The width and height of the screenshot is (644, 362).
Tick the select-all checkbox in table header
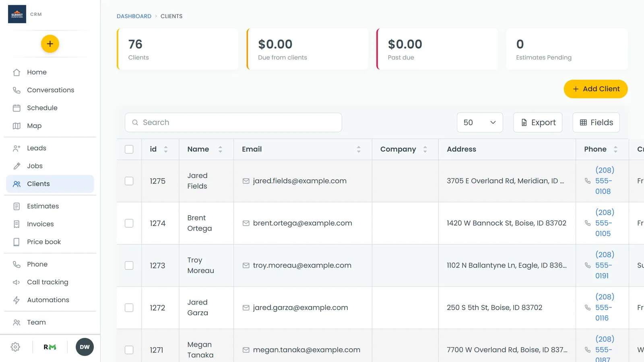pos(129,149)
